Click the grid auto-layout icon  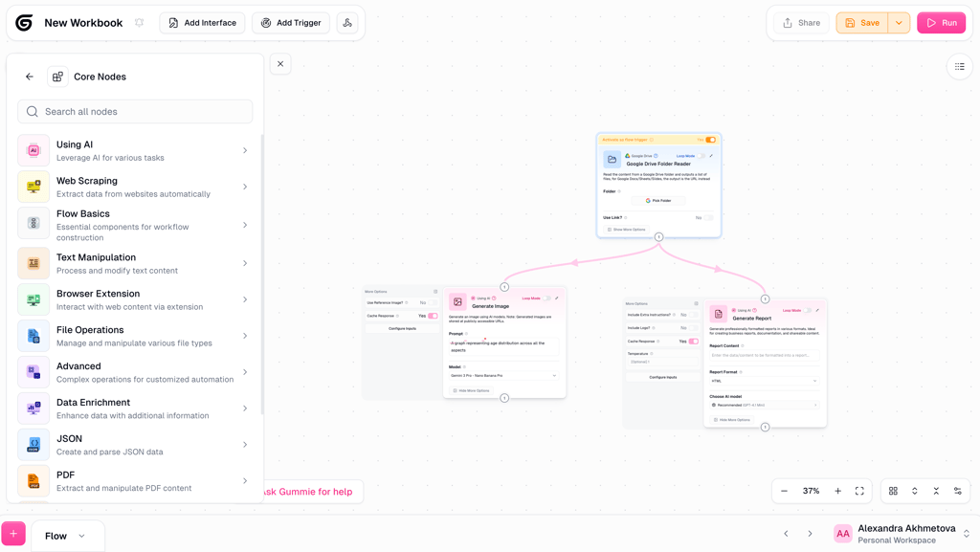point(893,491)
